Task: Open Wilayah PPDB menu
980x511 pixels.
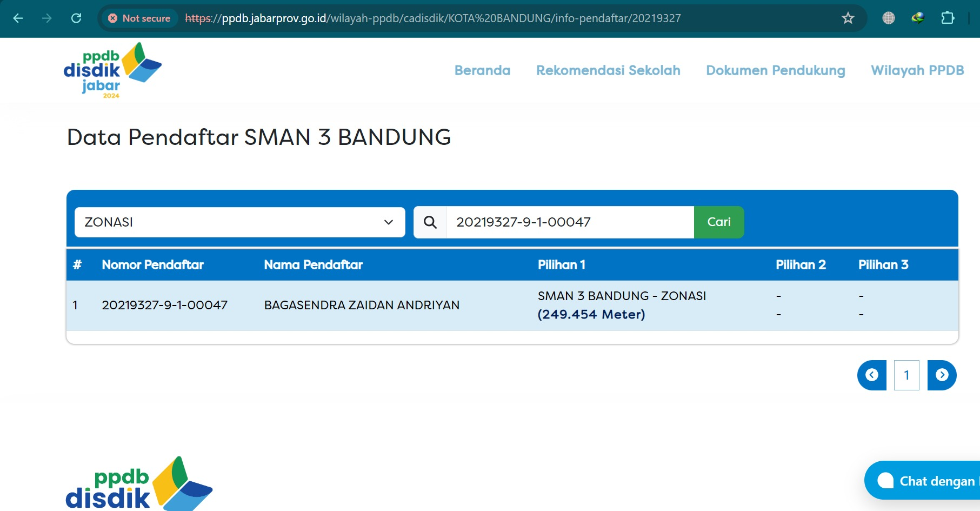Action: tap(917, 70)
